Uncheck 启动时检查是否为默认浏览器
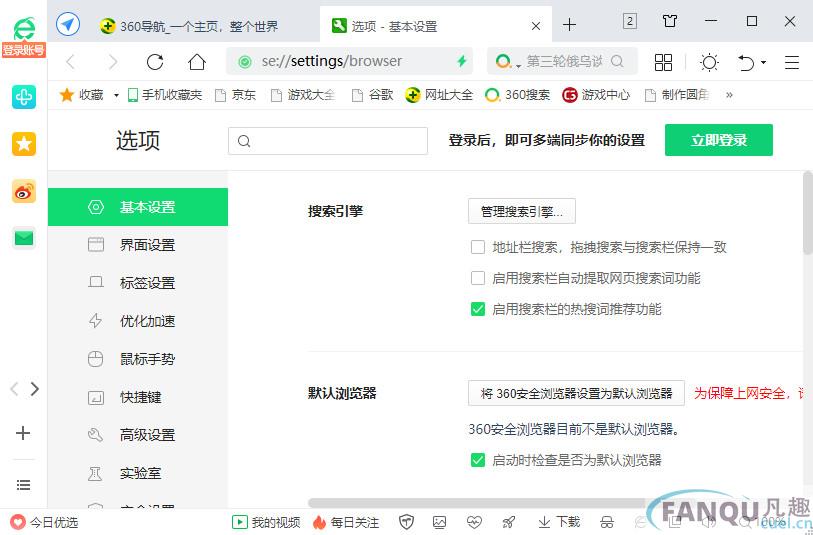 478,460
